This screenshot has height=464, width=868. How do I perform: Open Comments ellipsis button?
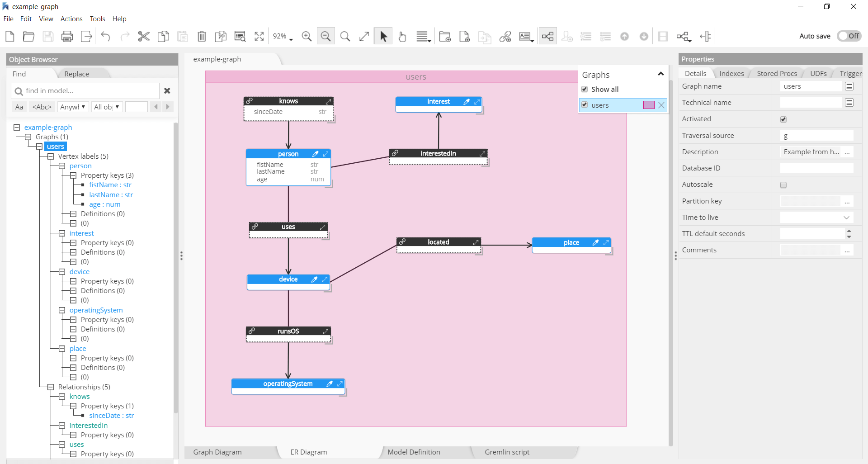(847, 250)
